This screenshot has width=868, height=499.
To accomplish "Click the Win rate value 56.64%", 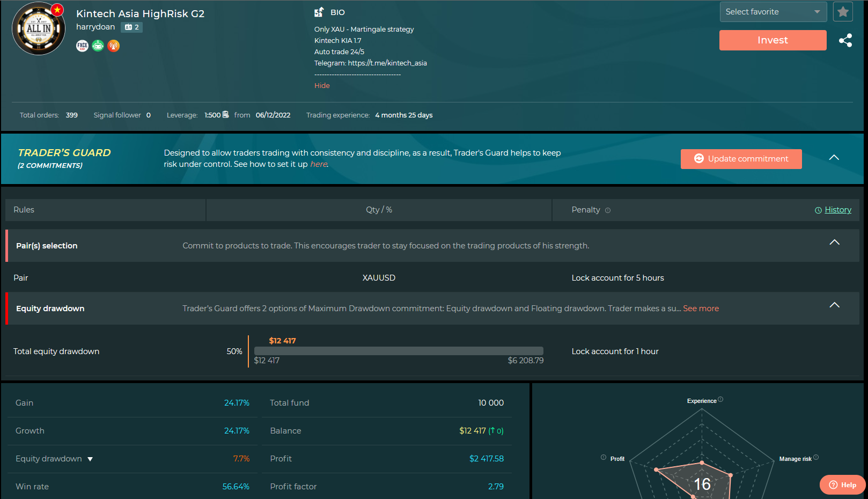I will pos(236,487).
